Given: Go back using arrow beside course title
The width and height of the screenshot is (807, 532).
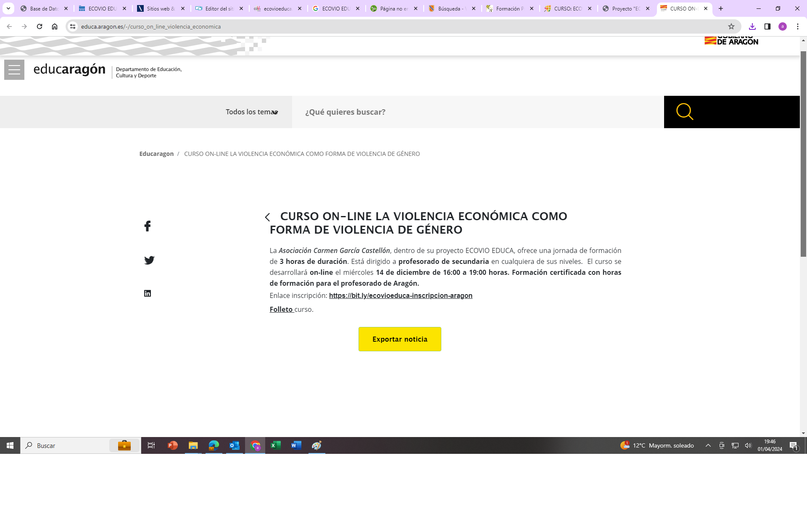Looking at the screenshot, I should (267, 217).
